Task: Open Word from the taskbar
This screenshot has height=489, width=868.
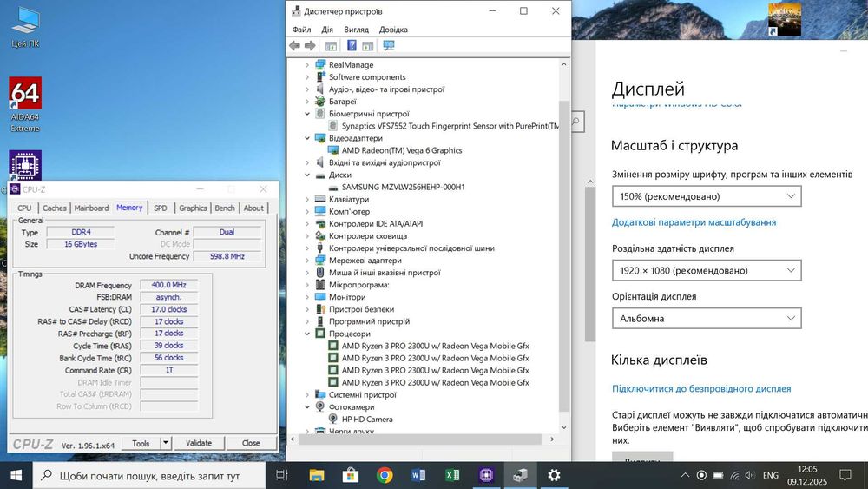Action: tap(418, 475)
